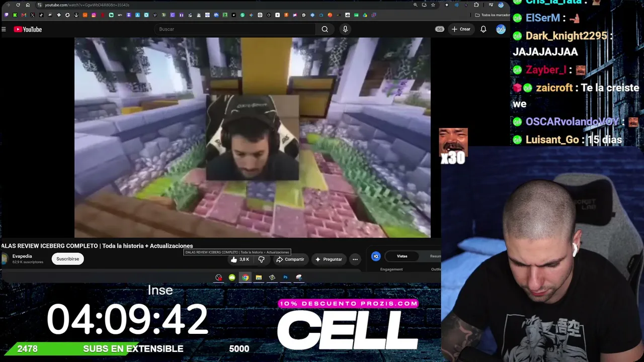Click the 62,9 K suscriptores text
The height and width of the screenshot is (362, 644).
(28, 262)
